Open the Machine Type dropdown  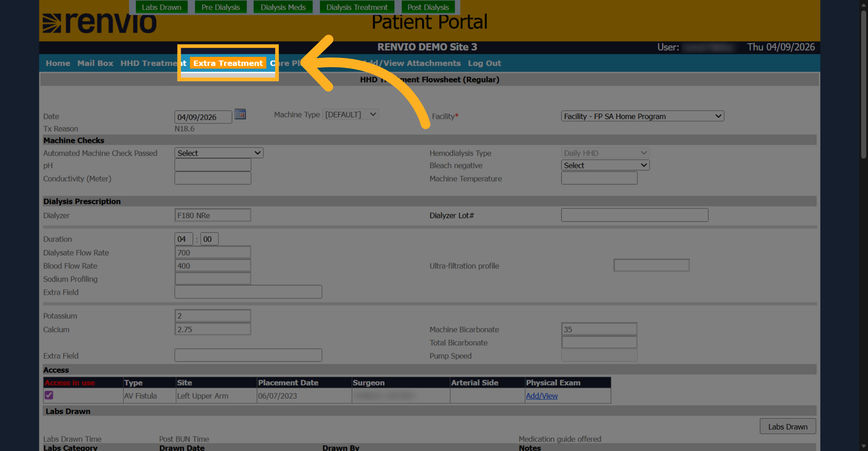[x=350, y=115]
